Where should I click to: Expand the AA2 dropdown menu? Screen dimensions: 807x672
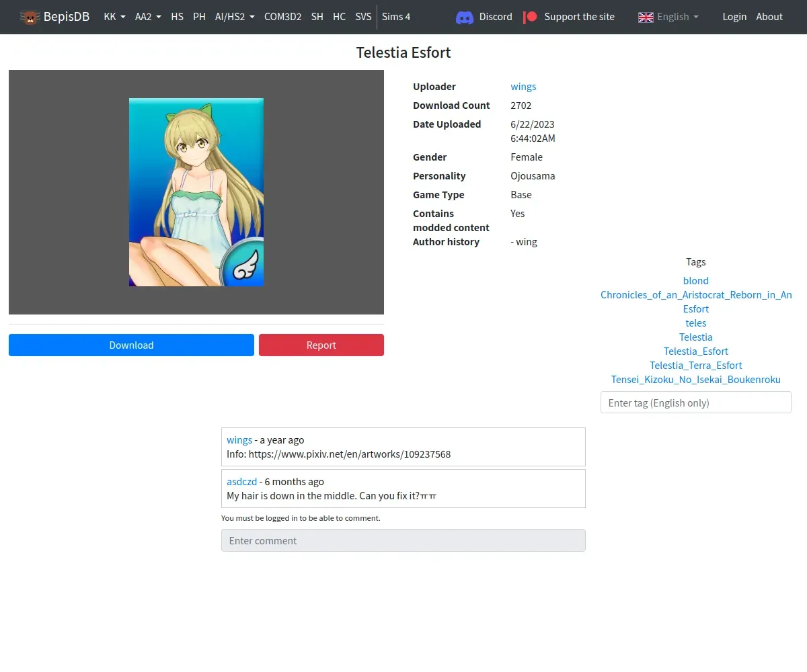pyautogui.click(x=148, y=17)
